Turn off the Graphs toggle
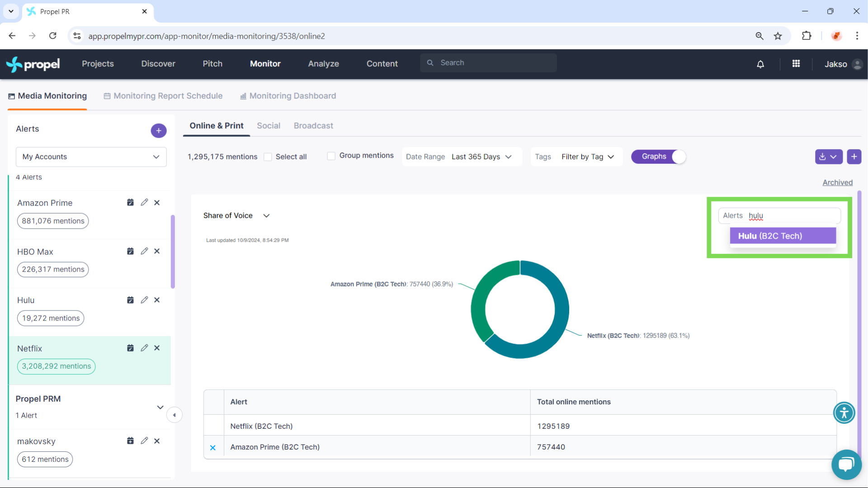868x488 pixels. tap(659, 156)
